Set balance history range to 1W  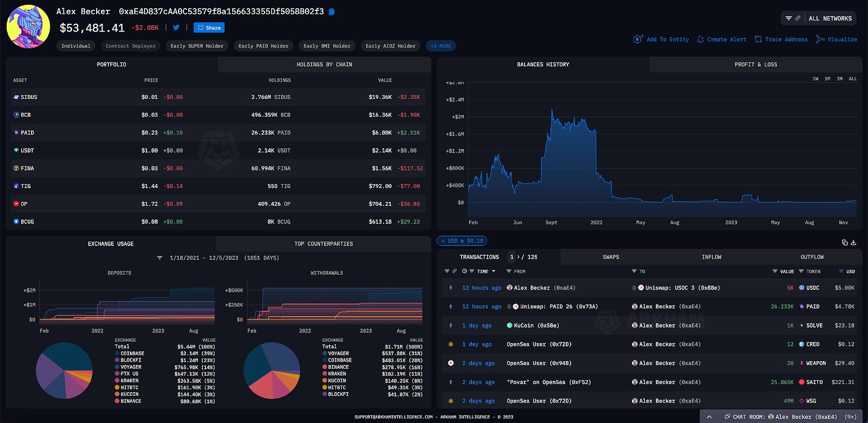pyautogui.click(x=815, y=79)
